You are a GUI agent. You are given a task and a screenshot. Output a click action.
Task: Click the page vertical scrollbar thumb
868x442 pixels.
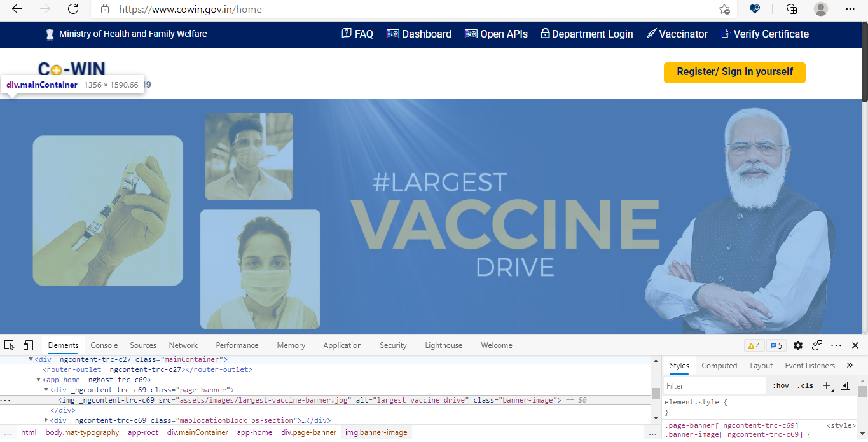click(x=864, y=61)
